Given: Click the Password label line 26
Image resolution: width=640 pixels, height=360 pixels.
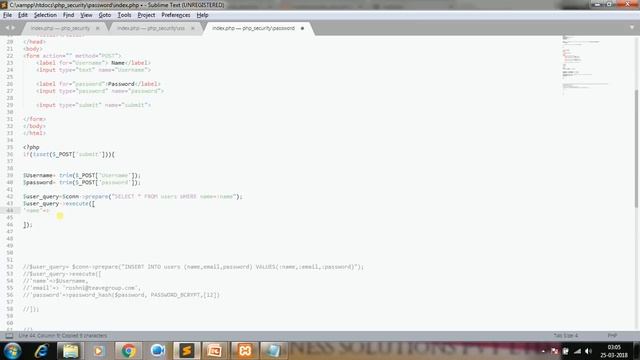Looking at the screenshot, I should point(98,84).
